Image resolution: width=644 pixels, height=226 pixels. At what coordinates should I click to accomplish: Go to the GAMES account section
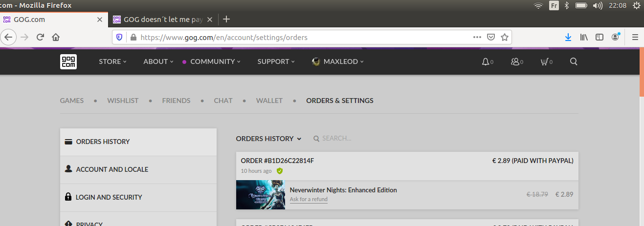[x=72, y=101]
